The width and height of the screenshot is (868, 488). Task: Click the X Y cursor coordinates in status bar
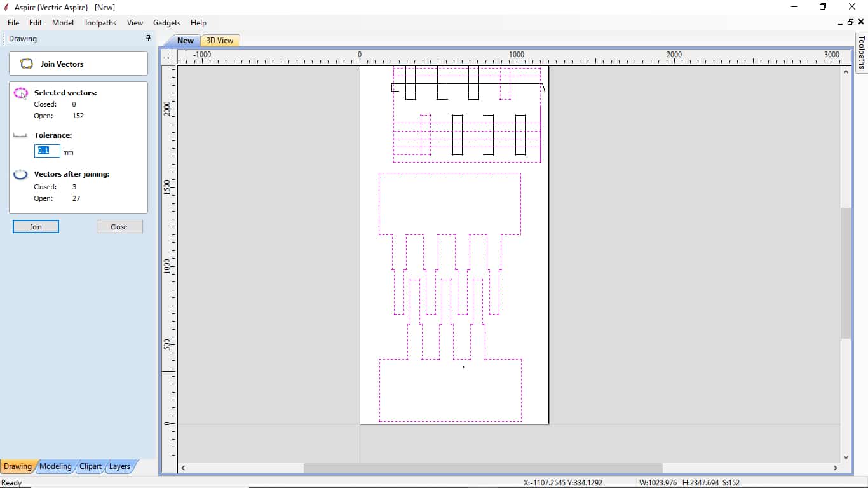pyautogui.click(x=562, y=483)
